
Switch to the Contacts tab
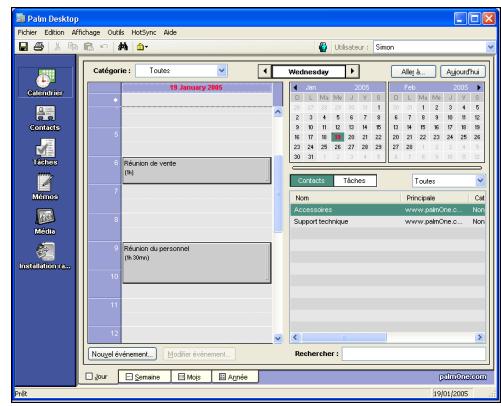312,180
